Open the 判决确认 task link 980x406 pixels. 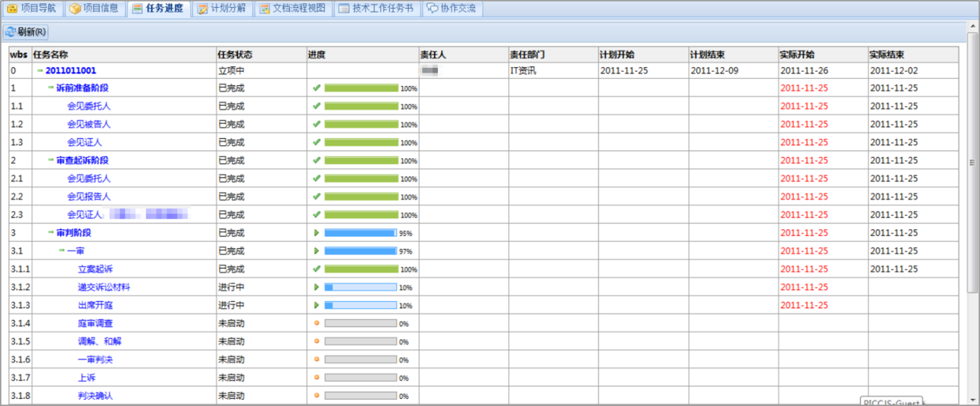95,396
